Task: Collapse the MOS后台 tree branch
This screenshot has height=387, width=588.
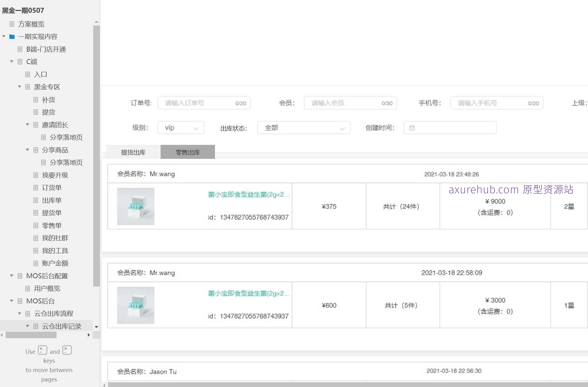Action: (x=12, y=301)
